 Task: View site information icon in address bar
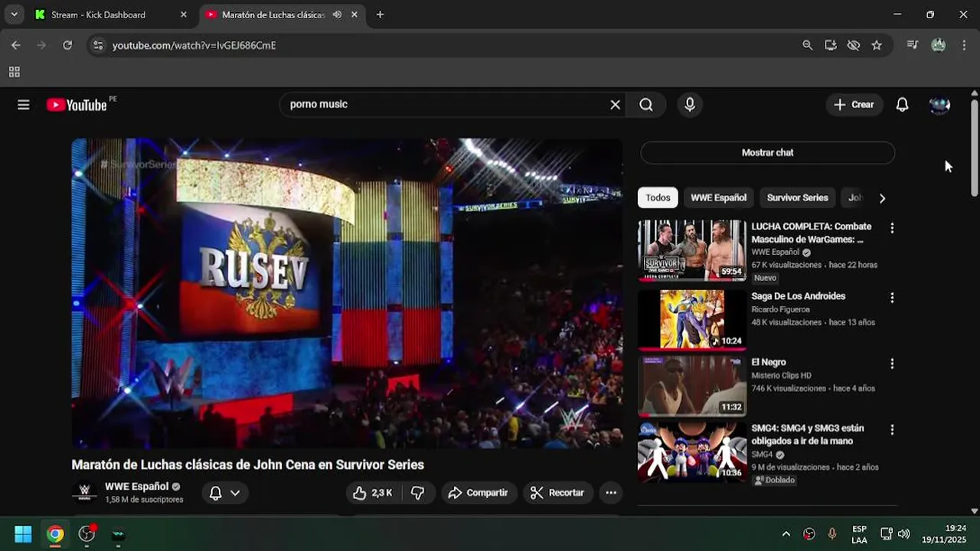(x=97, y=45)
